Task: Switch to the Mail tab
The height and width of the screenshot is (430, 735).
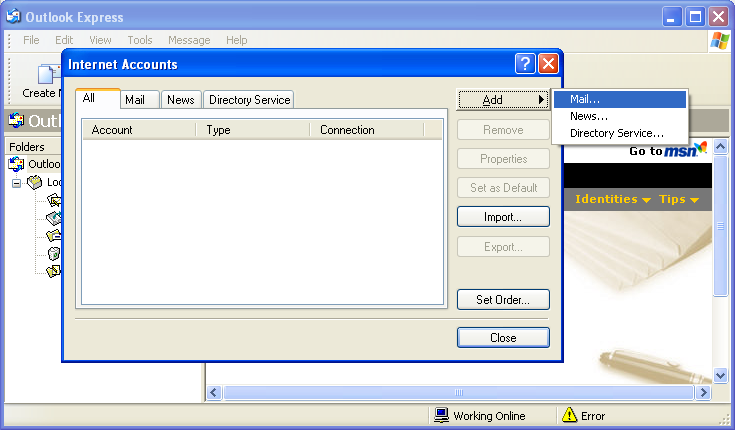Action: coord(140,100)
